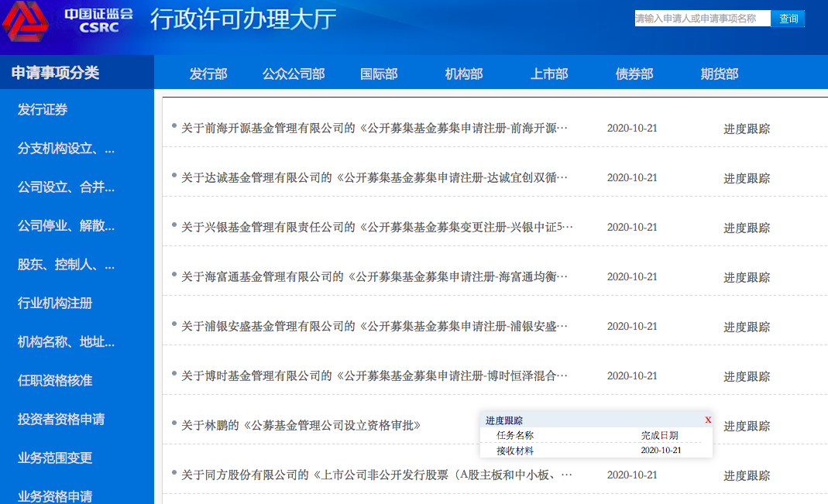828x504 pixels.
Task: Focus the applicant name search field
Action: click(703, 19)
